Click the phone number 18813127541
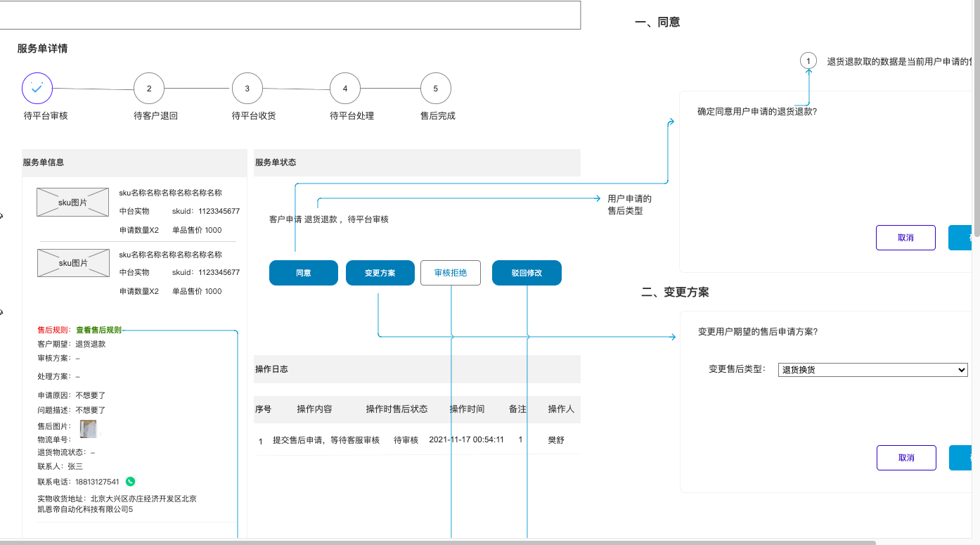The width and height of the screenshot is (980, 545). point(97,482)
